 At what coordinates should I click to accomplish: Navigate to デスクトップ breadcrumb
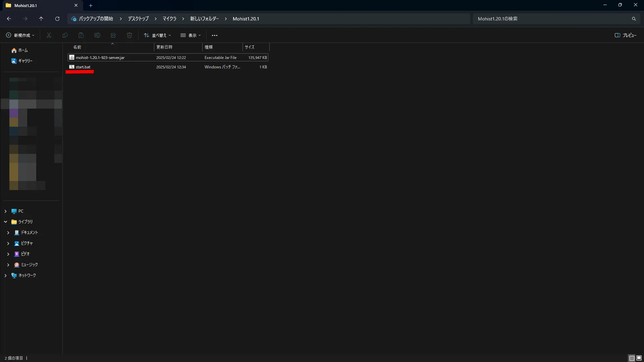point(138,19)
